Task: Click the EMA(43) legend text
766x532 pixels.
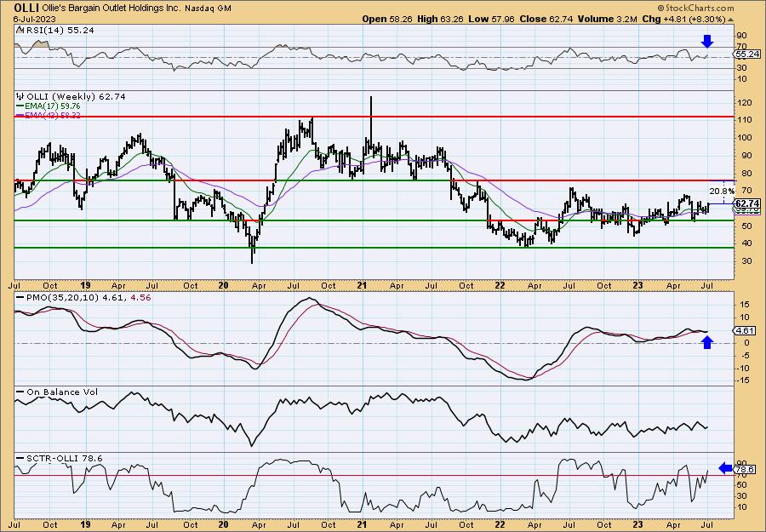Action: pos(52,115)
